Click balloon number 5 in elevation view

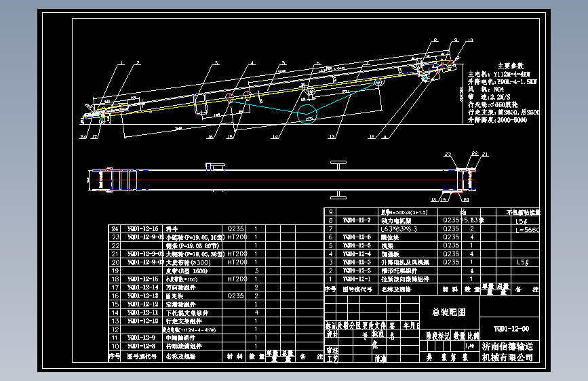[283, 63]
